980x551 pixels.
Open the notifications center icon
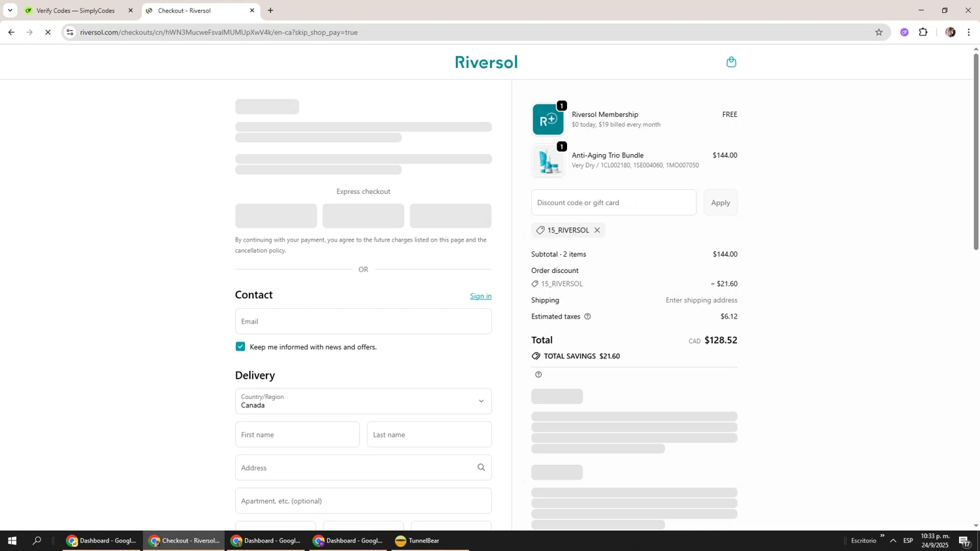(965, 541)
